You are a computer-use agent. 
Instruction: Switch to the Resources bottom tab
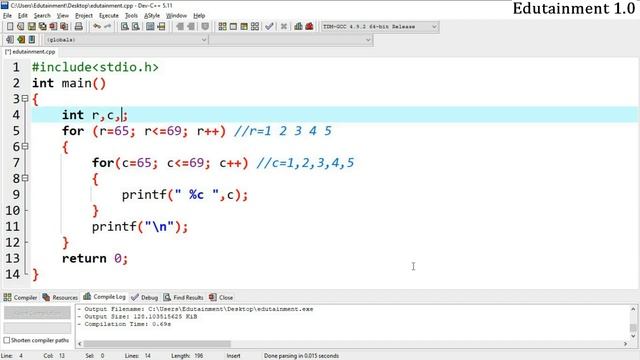click(60, 298)
